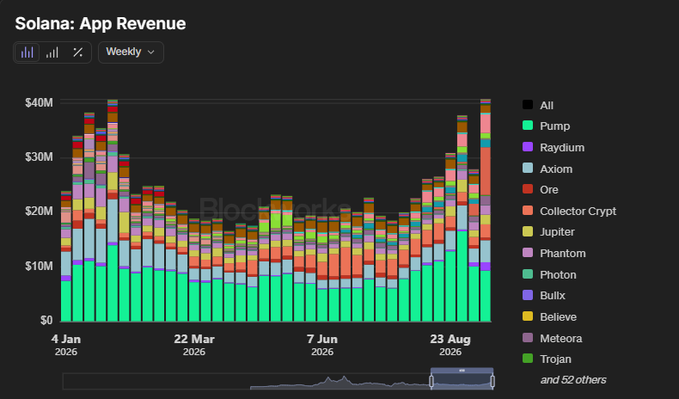This screenshot has height=399, width=679.
Task: Toggle the Ore series color box
Action: coord(527,189)
